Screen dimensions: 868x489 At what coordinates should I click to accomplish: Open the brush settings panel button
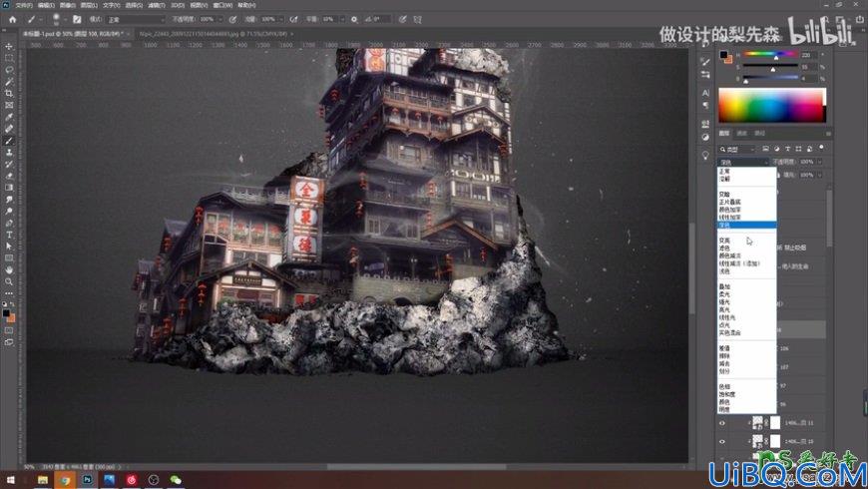coord(77,19)
